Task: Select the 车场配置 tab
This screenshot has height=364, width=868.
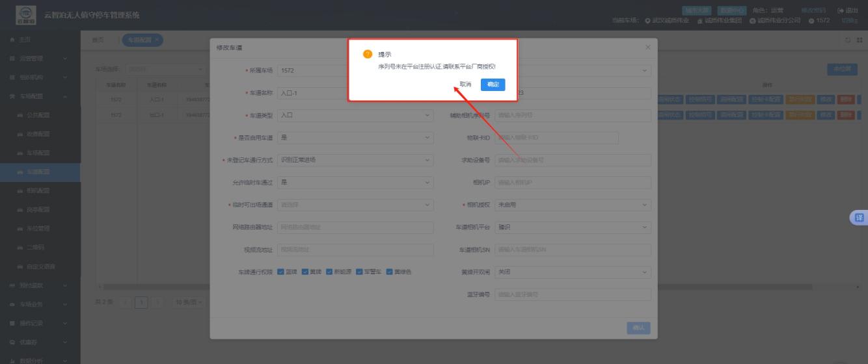Action: click(142, 40)
